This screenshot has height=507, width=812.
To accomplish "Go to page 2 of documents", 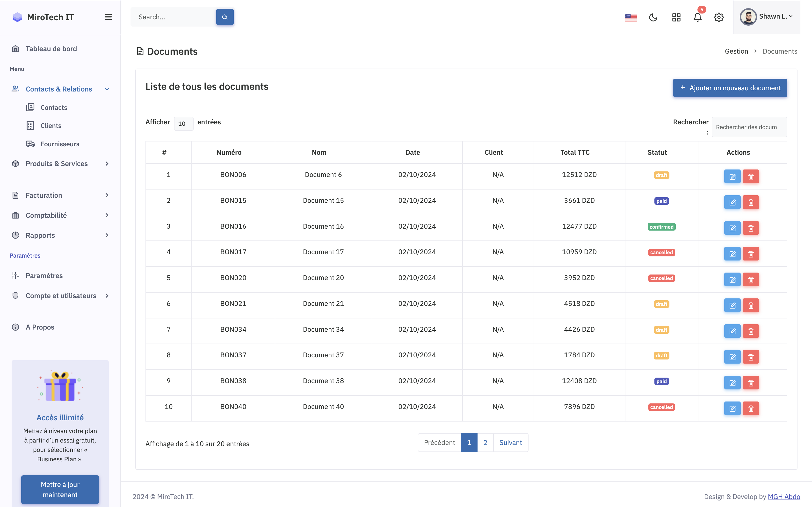I will coord(485,442).
